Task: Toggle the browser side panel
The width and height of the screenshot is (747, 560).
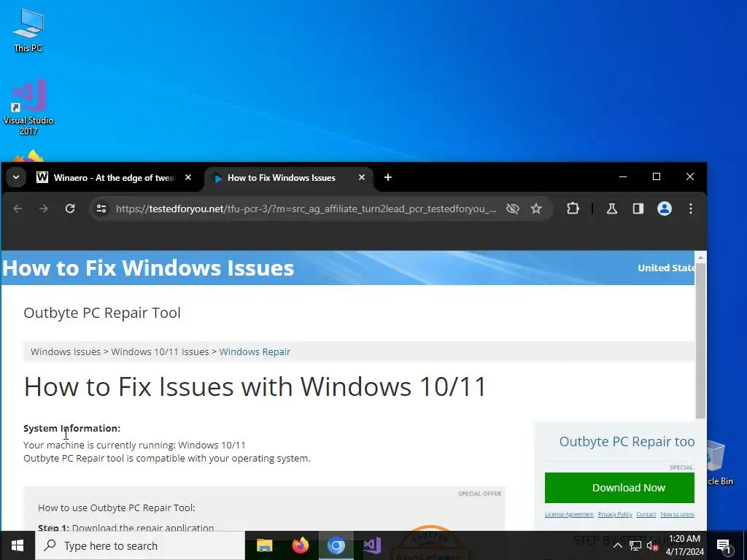Action: coord(638,209)
